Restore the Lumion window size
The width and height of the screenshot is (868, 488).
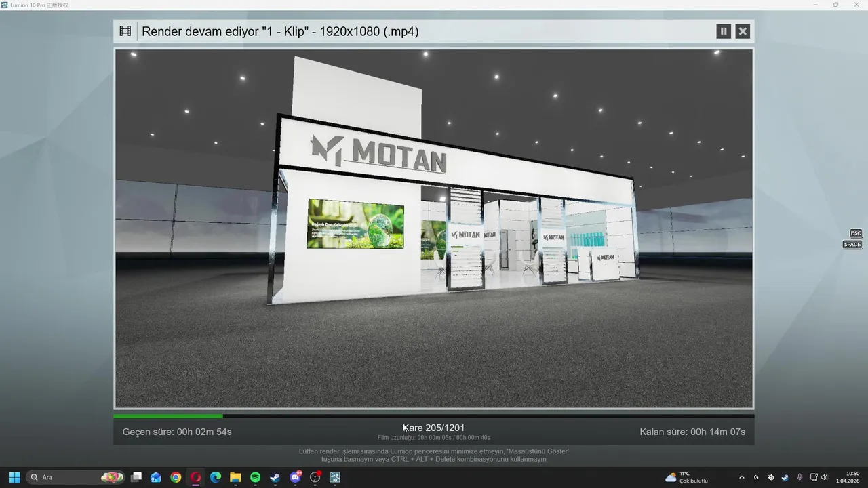coord(835,5)
